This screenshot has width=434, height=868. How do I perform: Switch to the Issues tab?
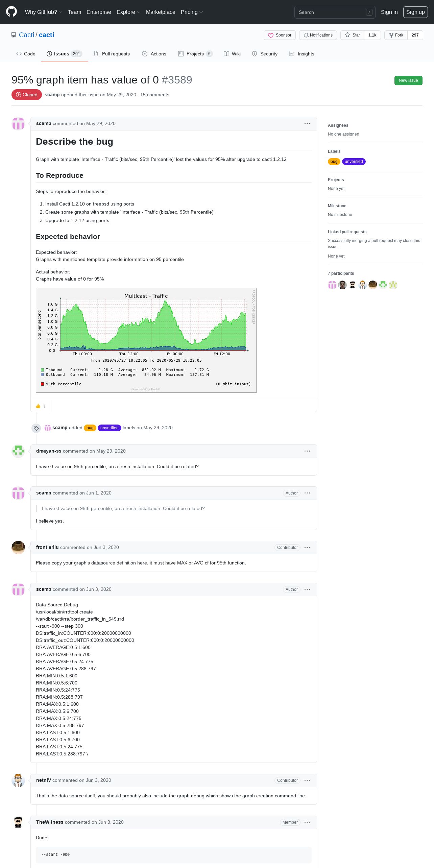(65, 54)
